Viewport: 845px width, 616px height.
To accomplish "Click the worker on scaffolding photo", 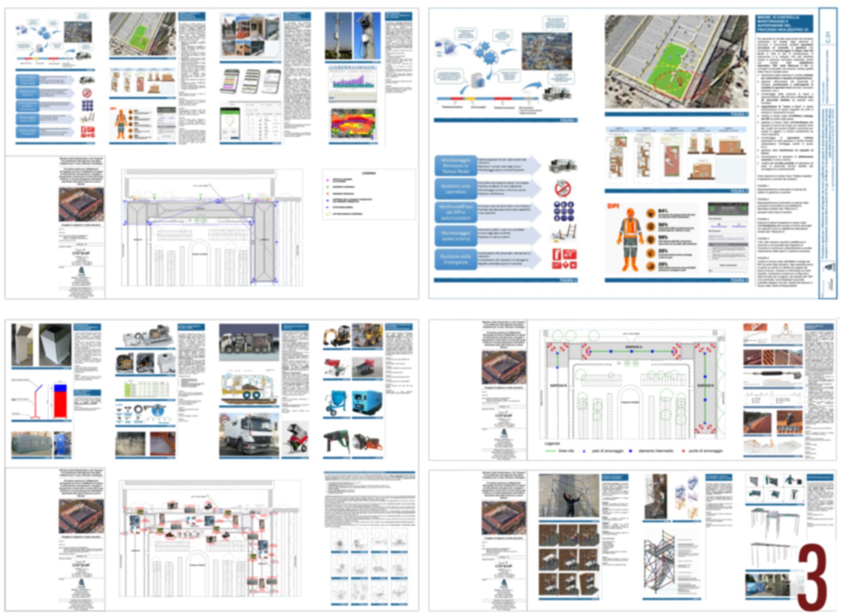I will pyautogui.click(x=569, y=496).
